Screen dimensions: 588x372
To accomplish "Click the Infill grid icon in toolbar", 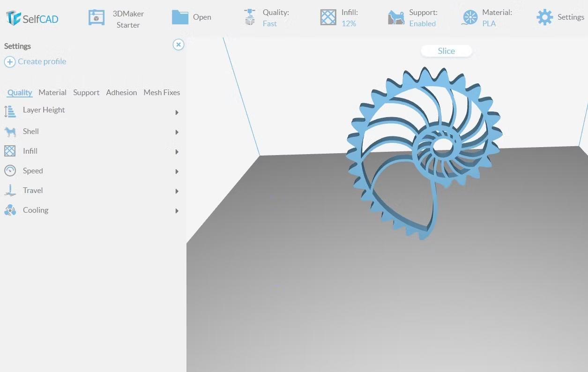I will pos(328,17).
